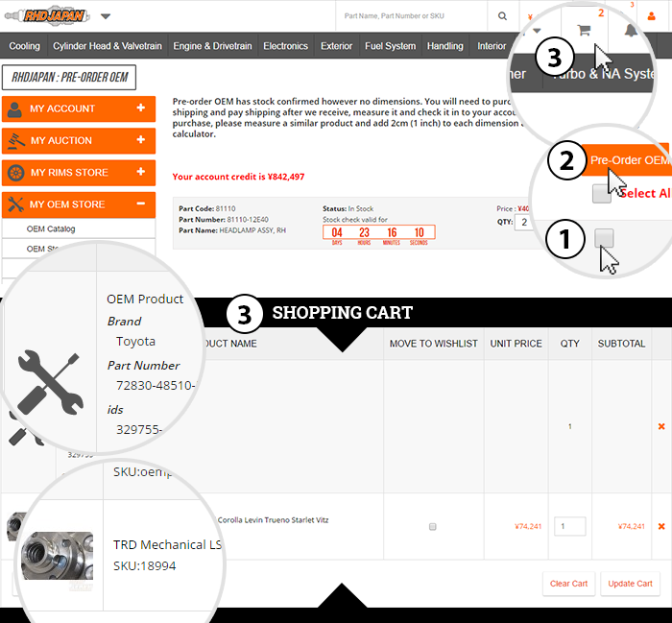Tick TRD item Move to Wishlist checkbox

[x=432, y=527]
